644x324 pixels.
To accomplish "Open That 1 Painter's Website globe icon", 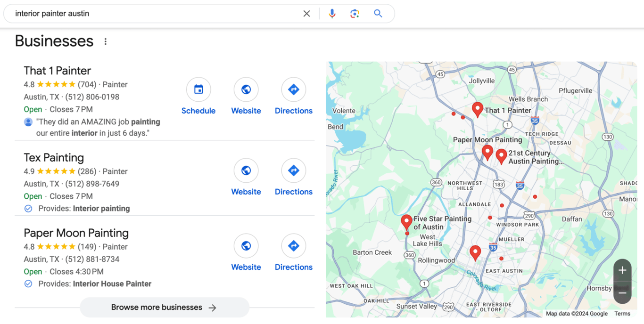I will tap(246, 89).
